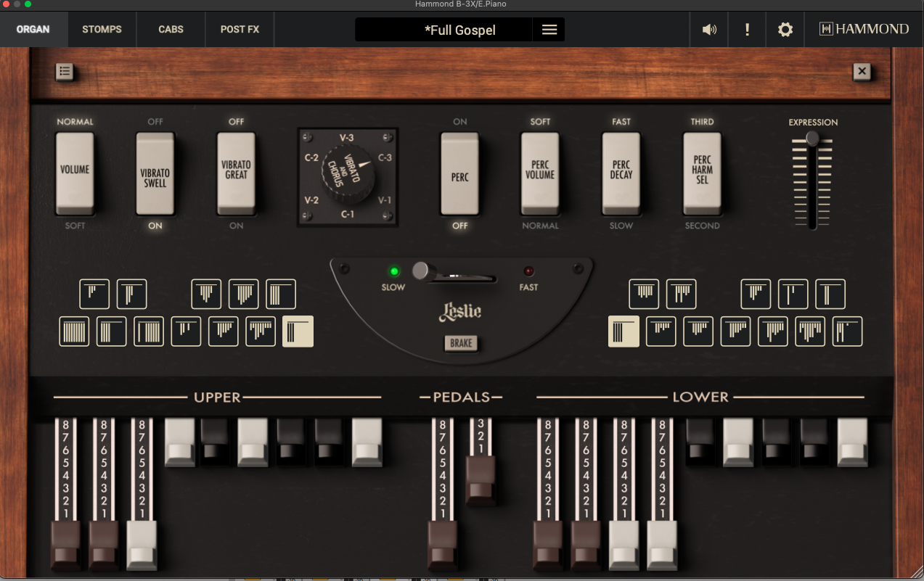Toggle the Vibrato Swell rocker switch
Viewport: 924px width, 581px height.
tap(155, 173)
